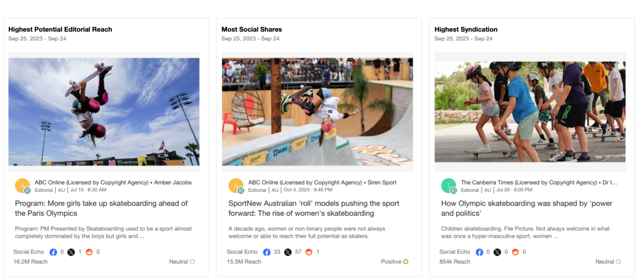Click the 'Most Social Shares' card title
Viewport: 644px width, 280px height.
click(x=252, y=30)
